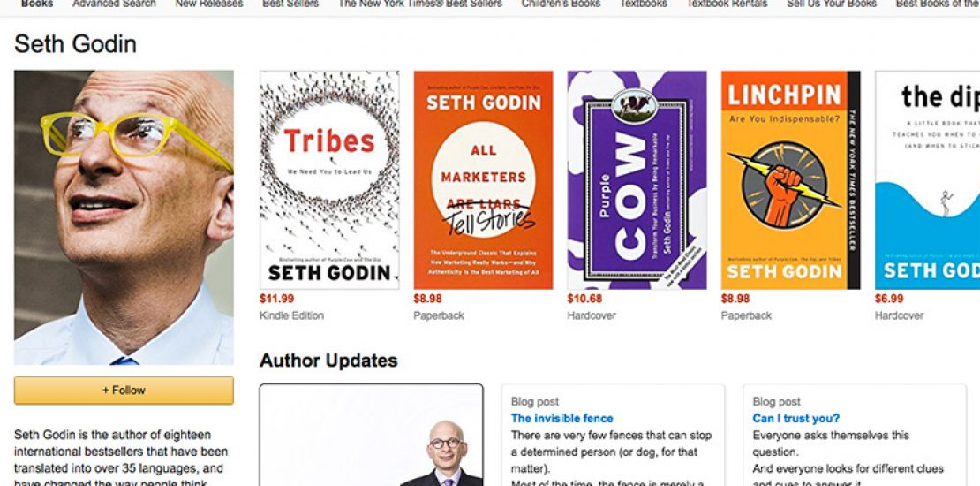This screenshot has width=980, height=486.
Task: Open The Dip book cover
Action: 928,179
